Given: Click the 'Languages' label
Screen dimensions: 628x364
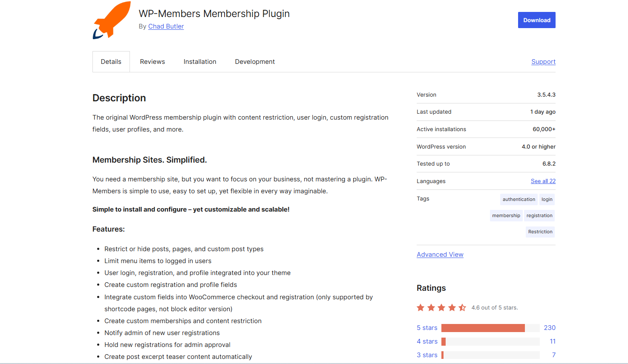Looking at the screenshot, I should coord(431,181).
